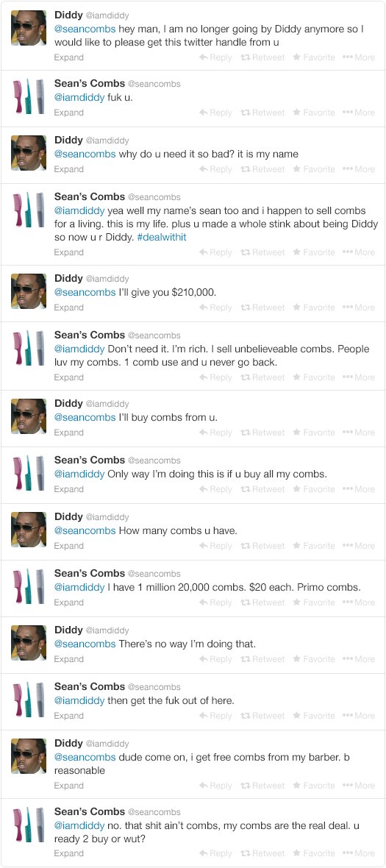Reply to the 'I'll buy combs from u' tweet
The width and height of the screenshot is (386, 868).
pos(215,433)
